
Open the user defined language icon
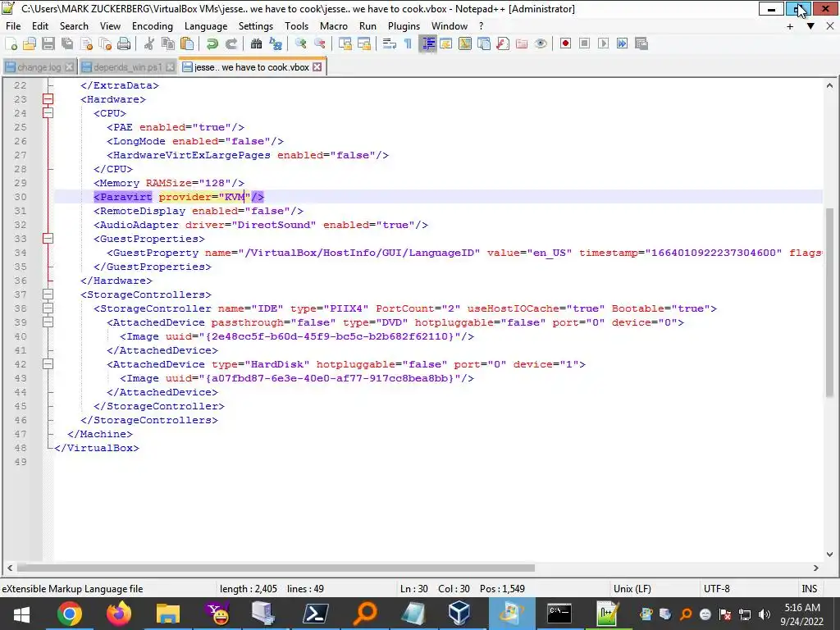[445, 44]
